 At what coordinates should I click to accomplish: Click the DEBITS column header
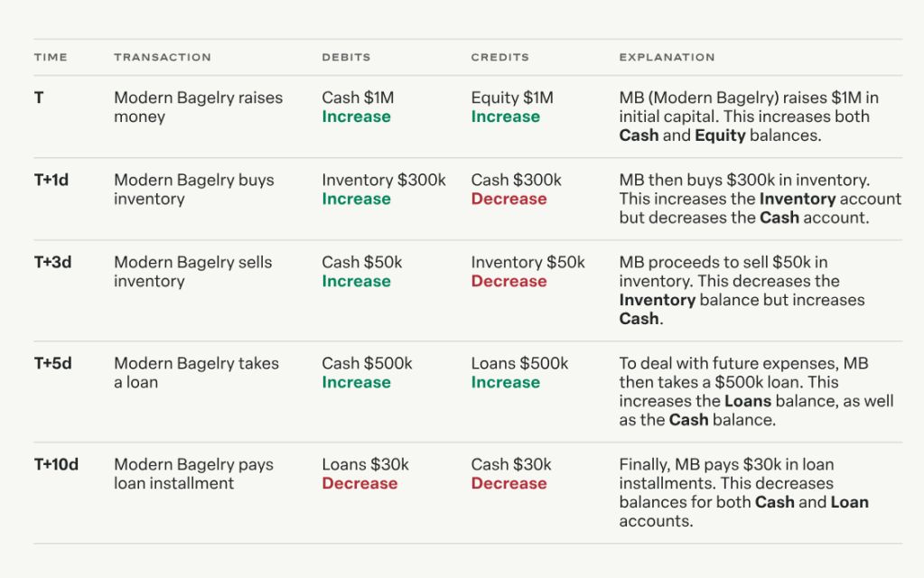pos(346,57)
